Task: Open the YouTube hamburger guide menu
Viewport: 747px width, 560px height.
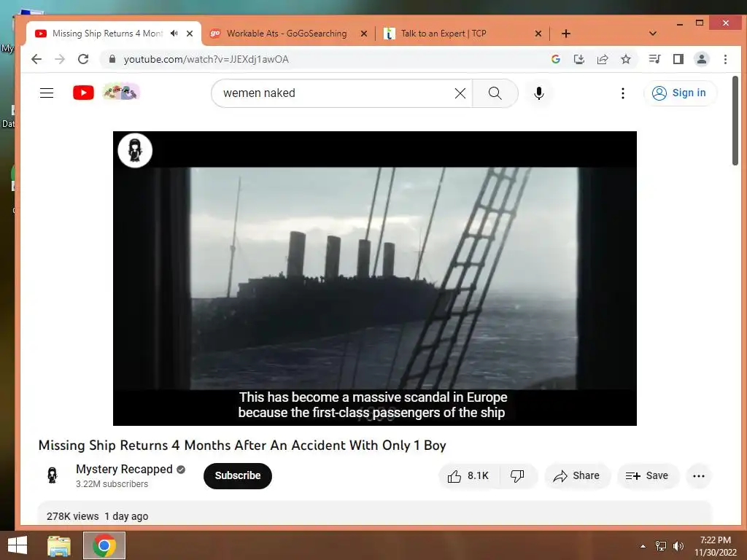Action: [x=47, y=93]
